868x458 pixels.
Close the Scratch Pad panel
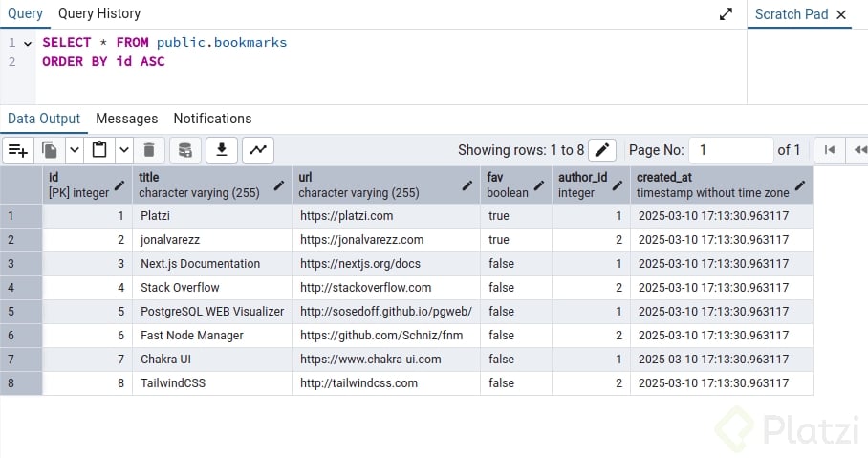pos(841,14)
